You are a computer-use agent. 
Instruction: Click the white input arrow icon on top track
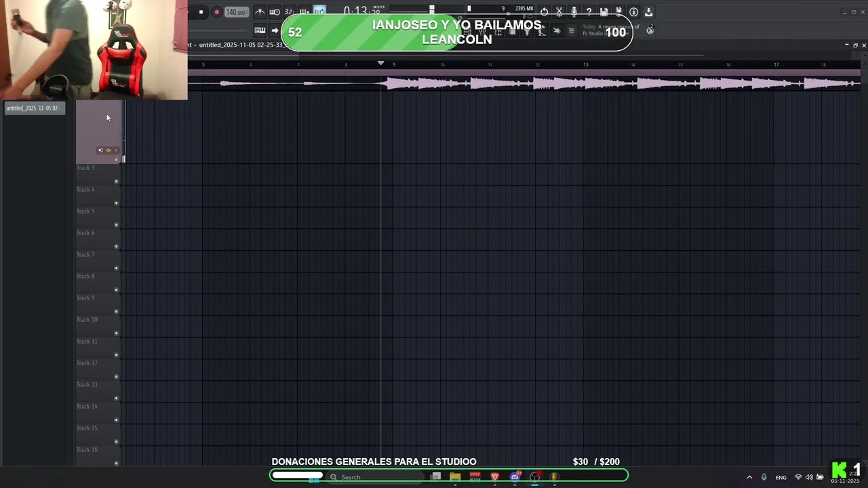100,150
